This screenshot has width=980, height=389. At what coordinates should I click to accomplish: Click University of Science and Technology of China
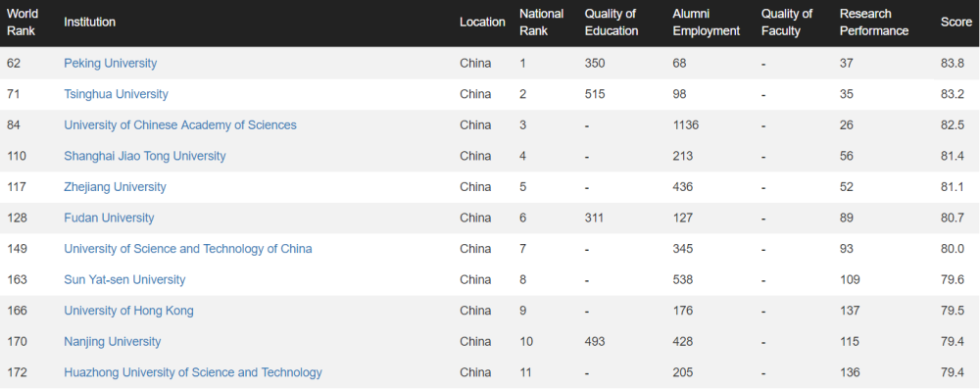[187, 249]
